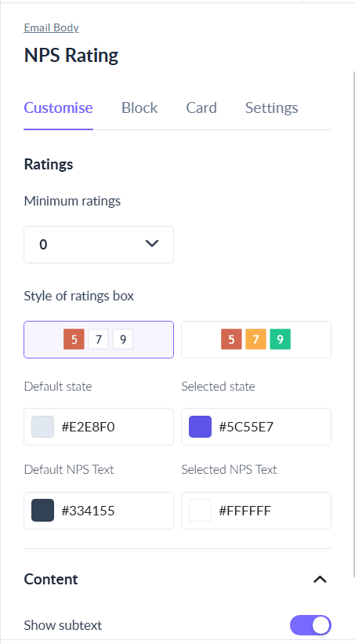Collapse the Content section chevron

point(320,580)
